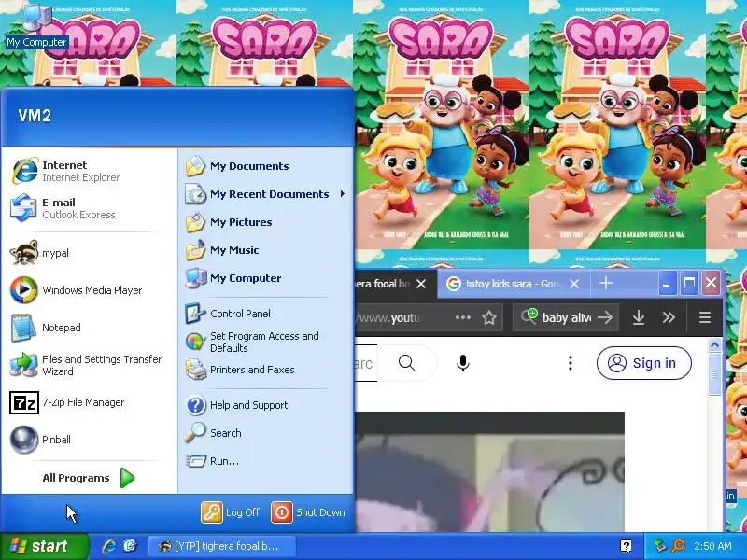The width and height of the screenshot is (747, 560).
Task: Activate YouTube voice search microphone
Action: coord(463,363)
